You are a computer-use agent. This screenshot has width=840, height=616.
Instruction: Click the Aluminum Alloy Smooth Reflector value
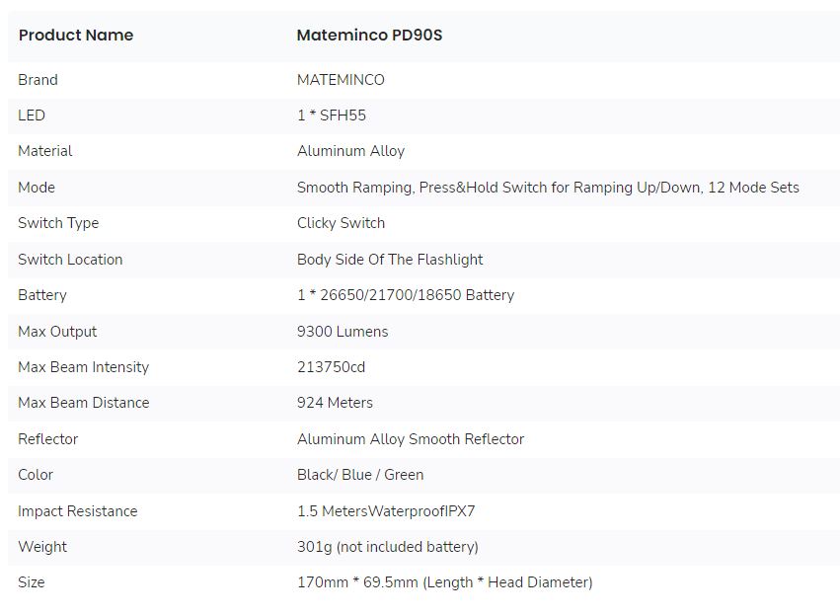pyautogui.click(x=411, y=439)
